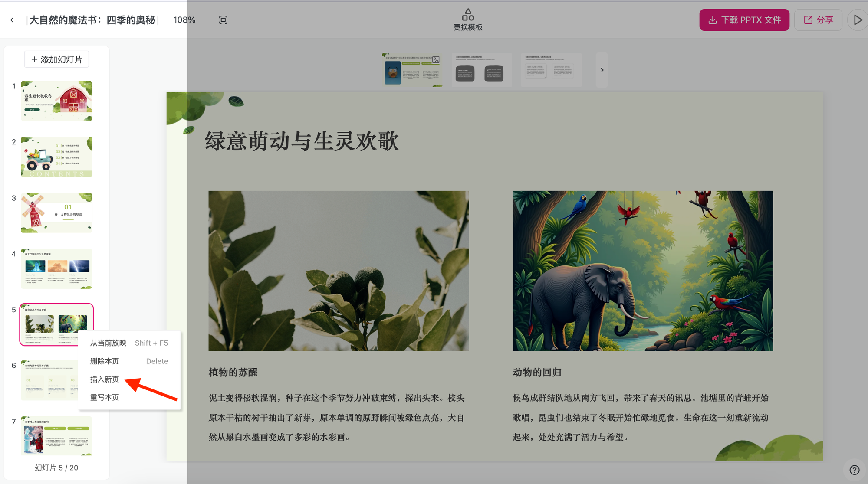Start slideshow with the play icon

(858, 20)
